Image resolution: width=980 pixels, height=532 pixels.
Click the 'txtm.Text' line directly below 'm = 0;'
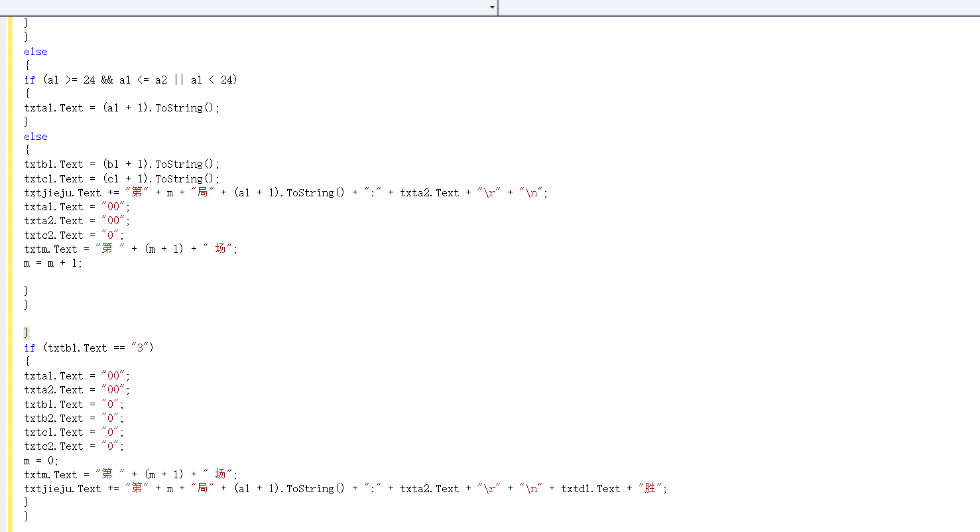[131, 474]
